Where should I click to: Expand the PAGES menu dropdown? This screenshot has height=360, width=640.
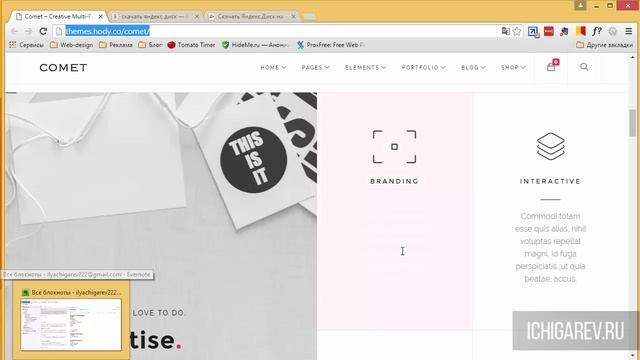[x=316, y=67]
